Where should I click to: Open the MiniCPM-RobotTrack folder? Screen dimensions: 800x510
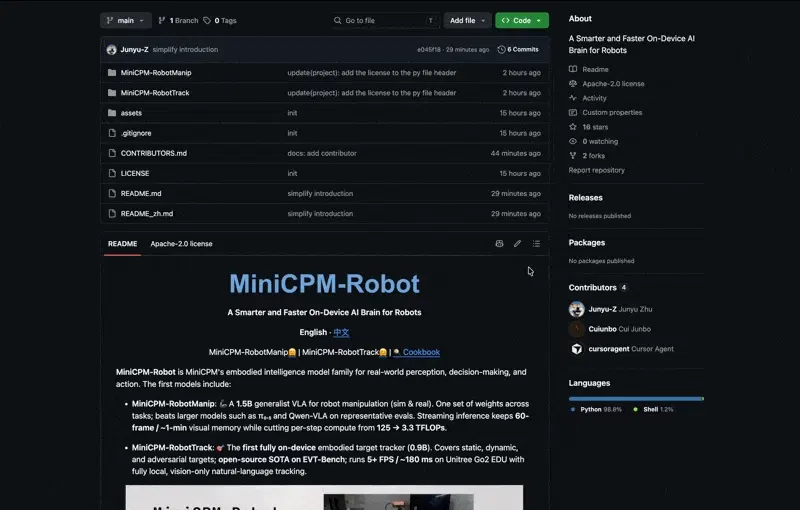point(155,93)
